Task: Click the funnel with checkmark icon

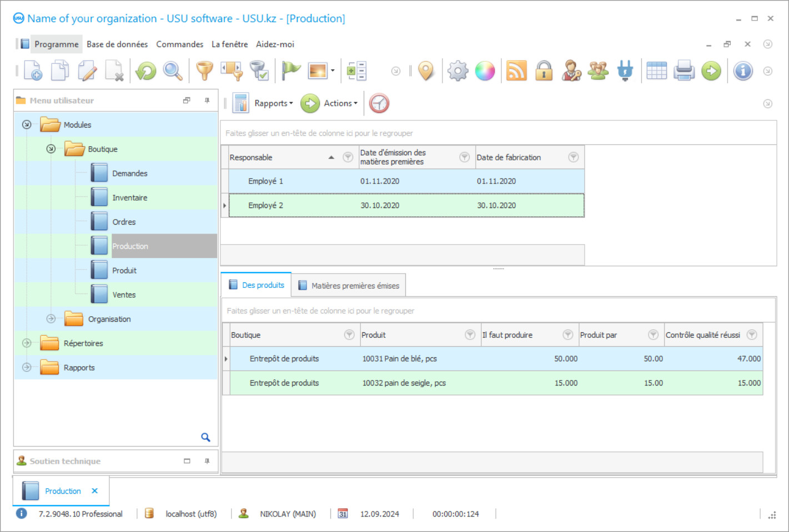Action: 259,70
